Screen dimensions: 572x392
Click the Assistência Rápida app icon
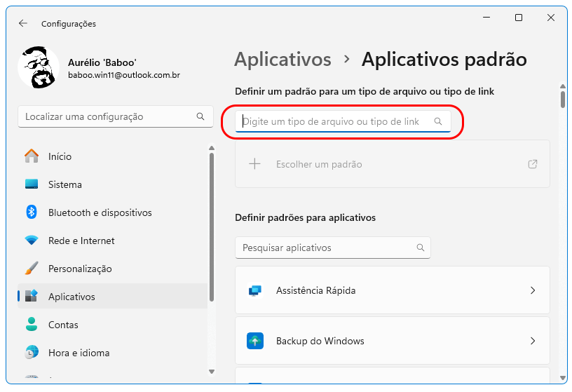pos(255,290)
